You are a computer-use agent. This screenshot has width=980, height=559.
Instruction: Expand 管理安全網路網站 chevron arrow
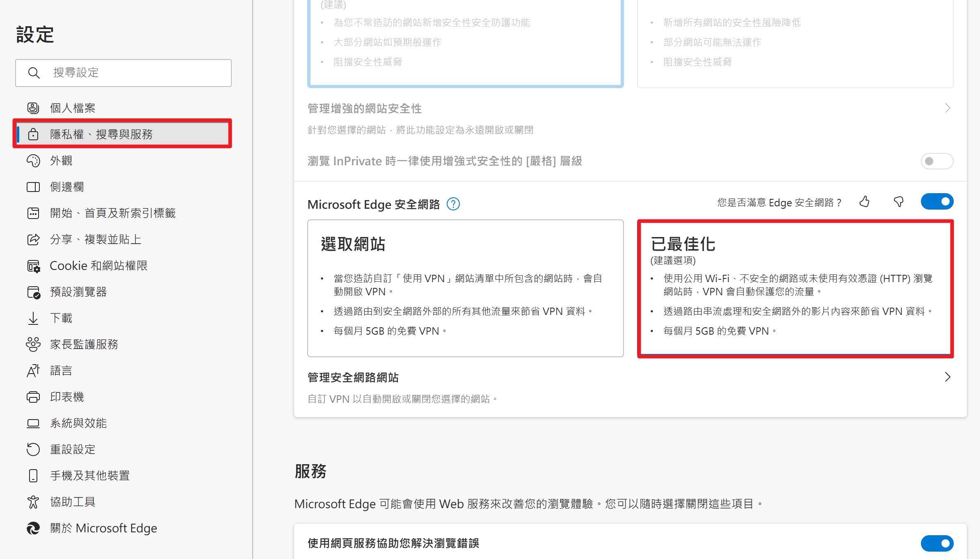pos(947,377)
